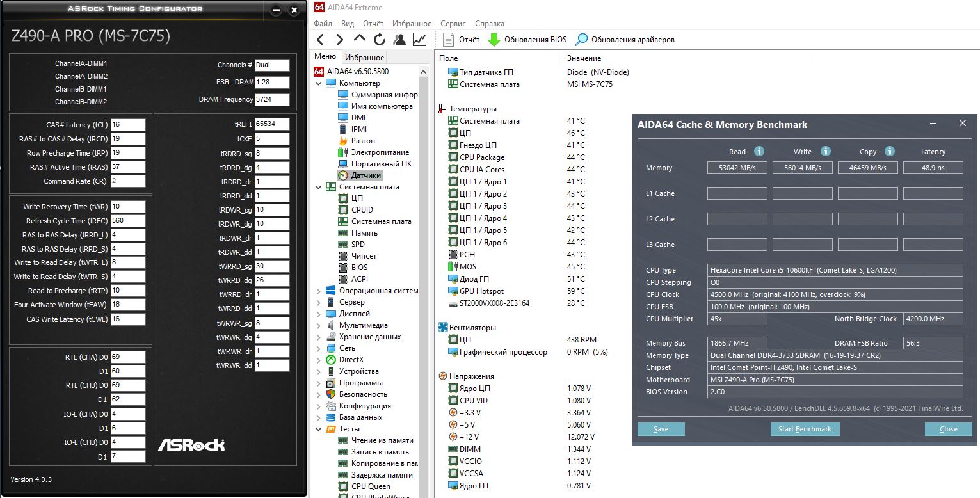Image resolution: width=980 pixels, height=498 pixels.
Task: Switch to the Меню tab
Action: [x=325, y=56]
